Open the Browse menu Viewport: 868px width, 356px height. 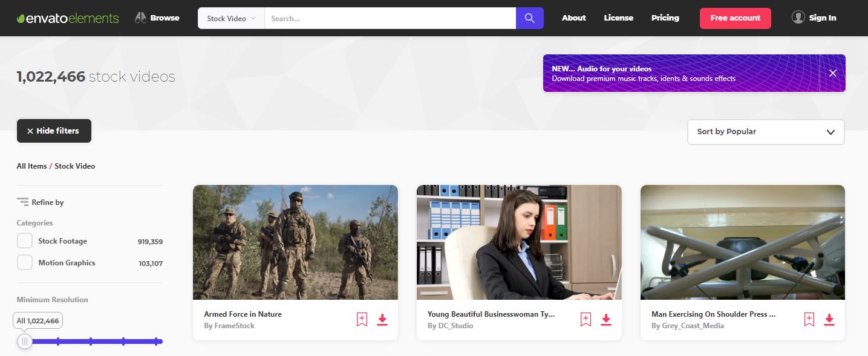click(157, 18)
